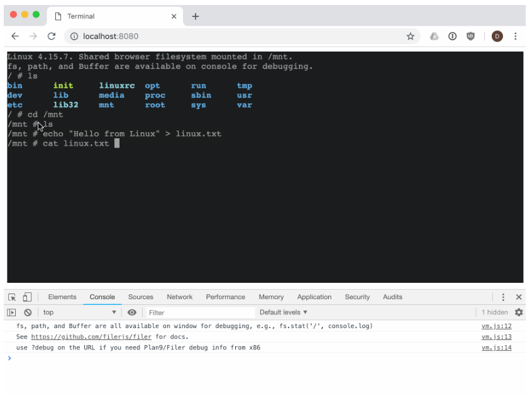
Task: Open the Chrome three-dot menu
Action: 516,36
